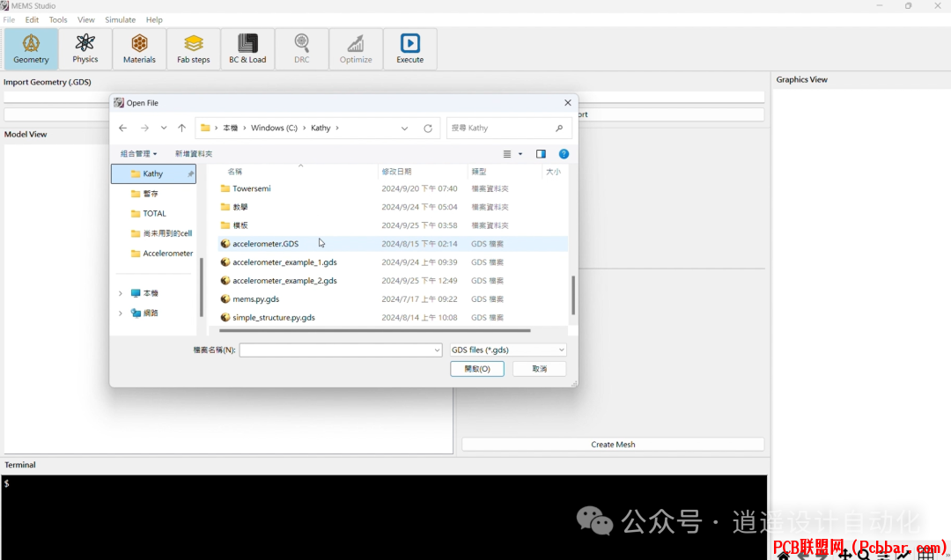Go up one folder level arrow
951x560 pixels.
(182, 128)
